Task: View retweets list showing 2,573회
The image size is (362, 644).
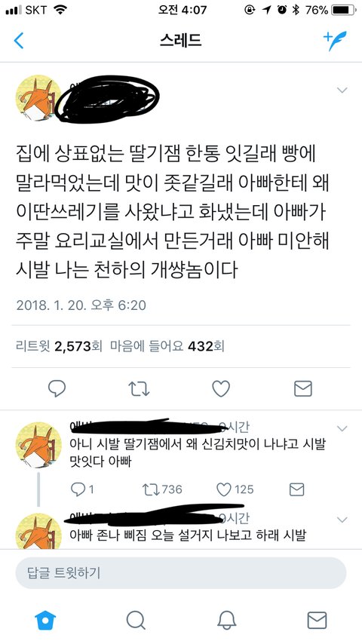Action: click(59, 347)
